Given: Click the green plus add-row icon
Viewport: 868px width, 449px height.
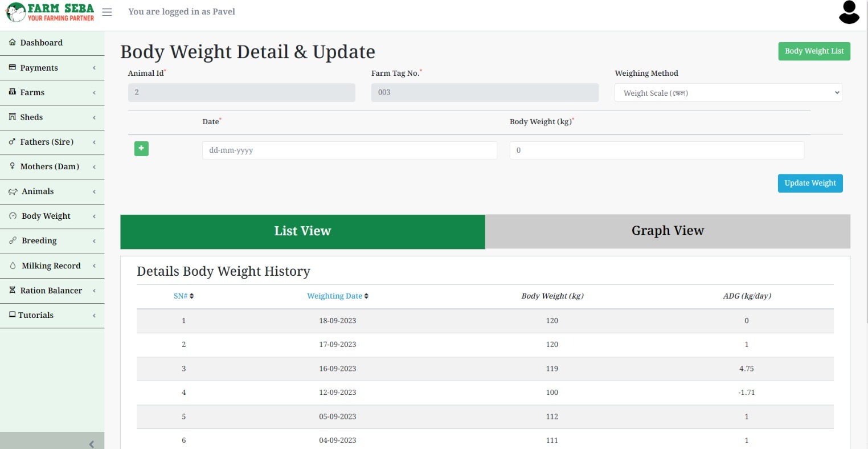Looking at the screenshot, I should point(141,149).
